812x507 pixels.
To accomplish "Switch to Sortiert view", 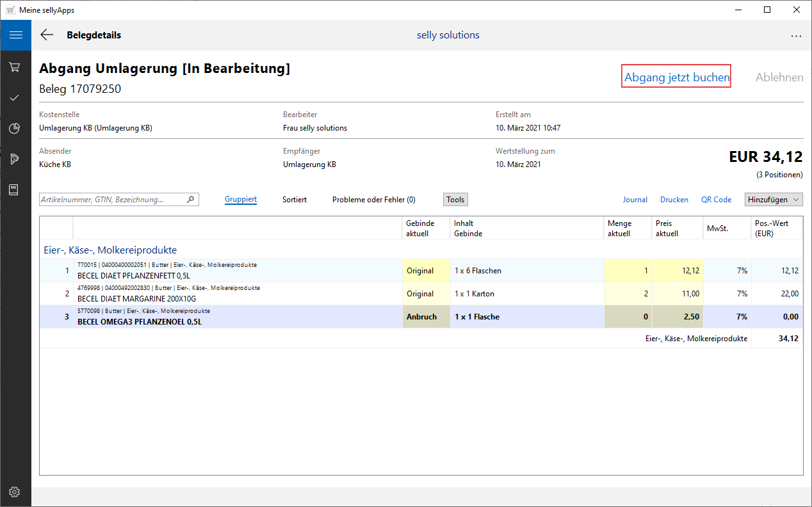I will (x=295, y=200).
